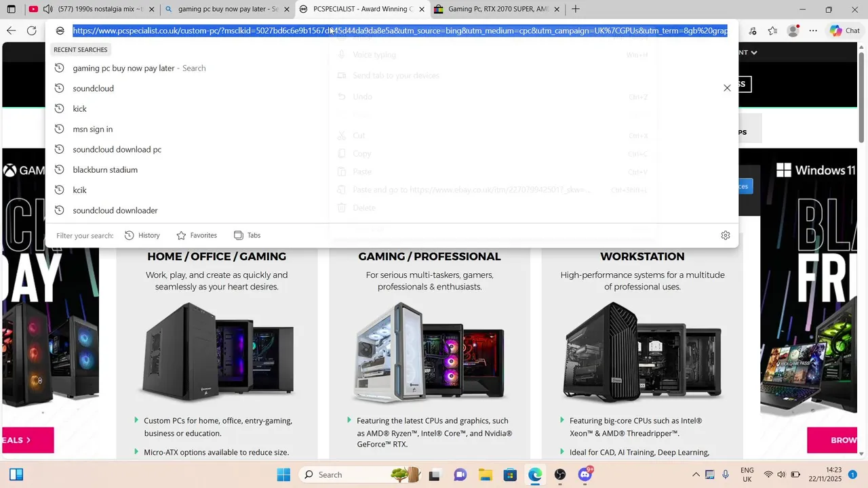This screenshot has width=868, height=488.
Task: Close the page overlay with X icon
Action: 727,88
